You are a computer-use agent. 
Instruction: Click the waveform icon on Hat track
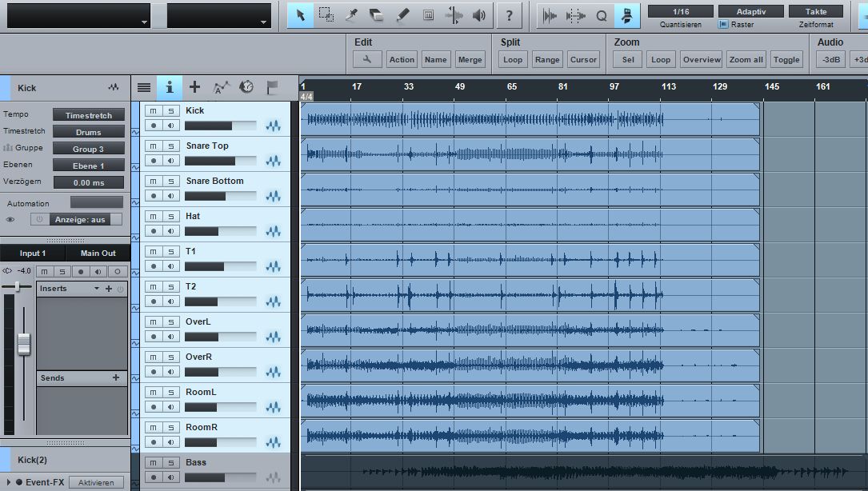273,231
